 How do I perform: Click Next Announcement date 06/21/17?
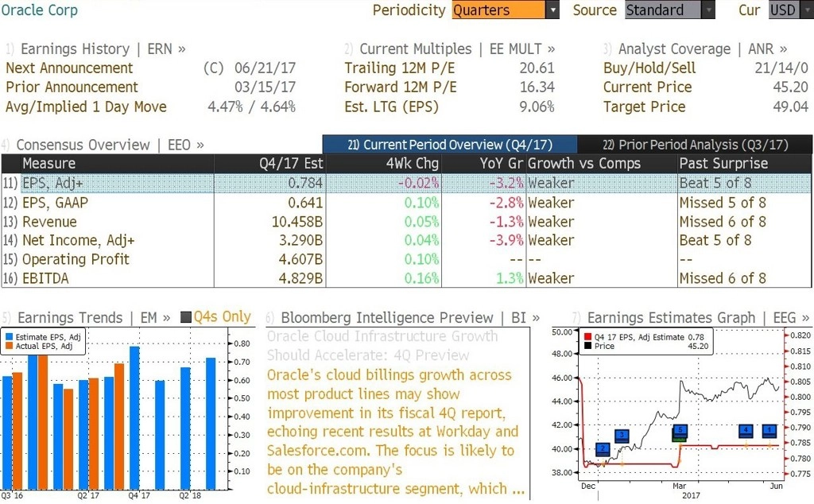tap(265, 68)
